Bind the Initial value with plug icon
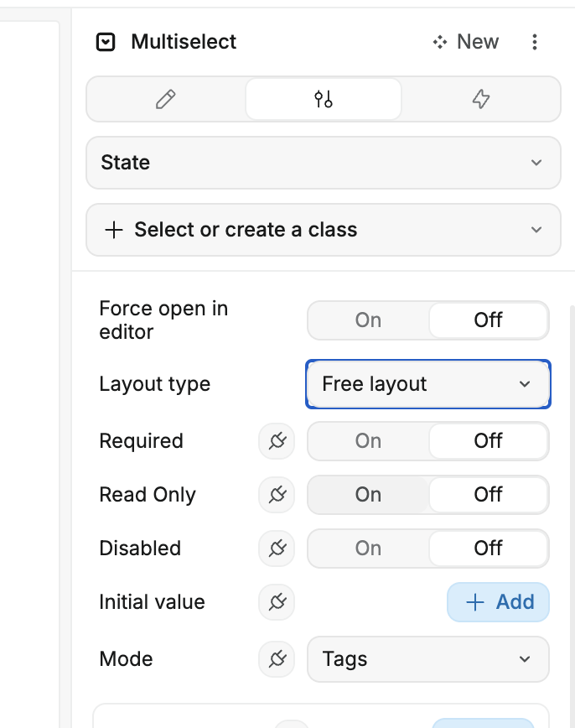Screen dimensions: 575x728 [x=277, y=602]
